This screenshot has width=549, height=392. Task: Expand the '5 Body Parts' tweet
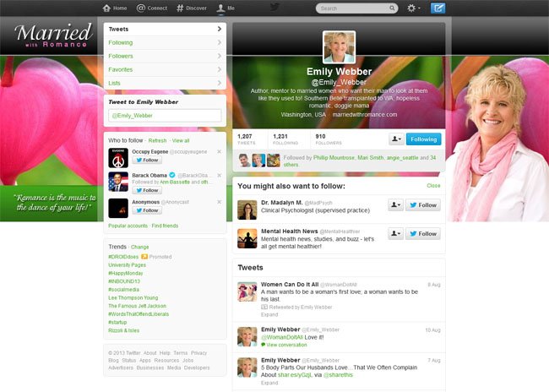pyautogui.click(x=269, y=383)
